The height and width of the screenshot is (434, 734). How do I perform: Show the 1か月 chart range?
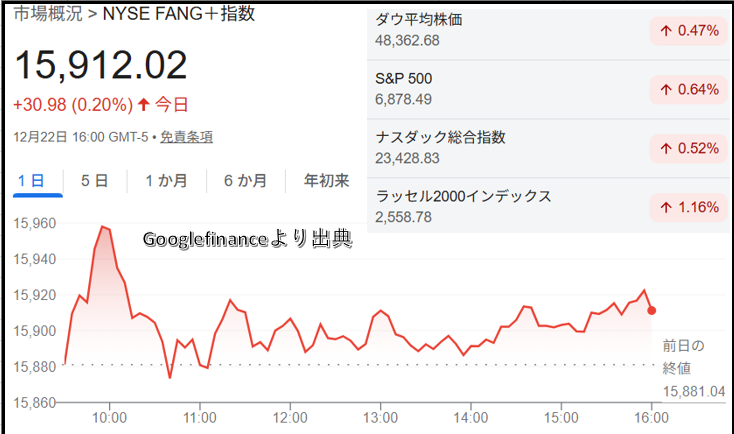pyautogui.click(x=165, y=181)
